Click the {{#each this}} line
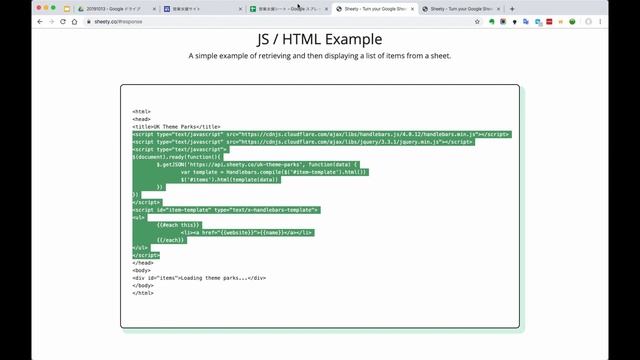The image size is (640, 360). (x=179, y=225)
